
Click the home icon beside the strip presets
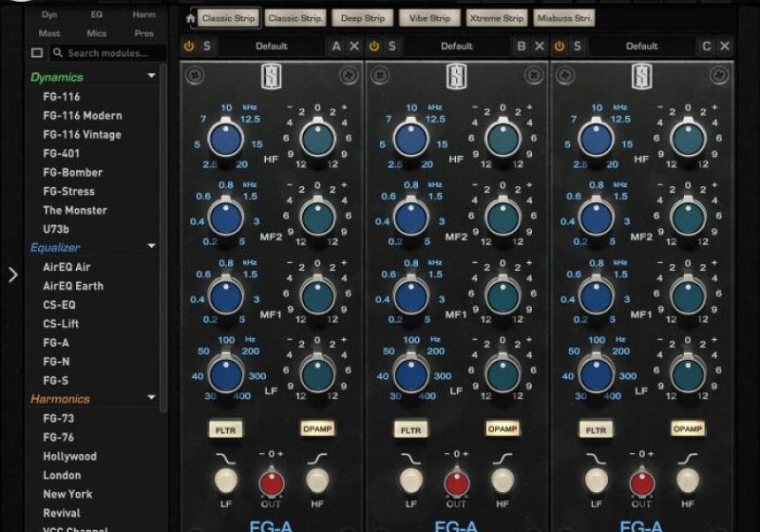click(x=190, y=18)
